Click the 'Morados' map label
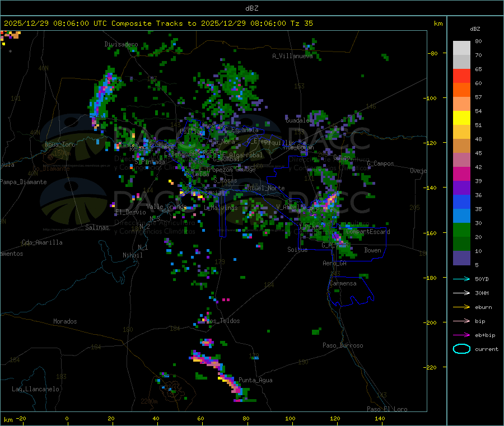The height and width of the screenshot is (426, 504). pos(65,321)
